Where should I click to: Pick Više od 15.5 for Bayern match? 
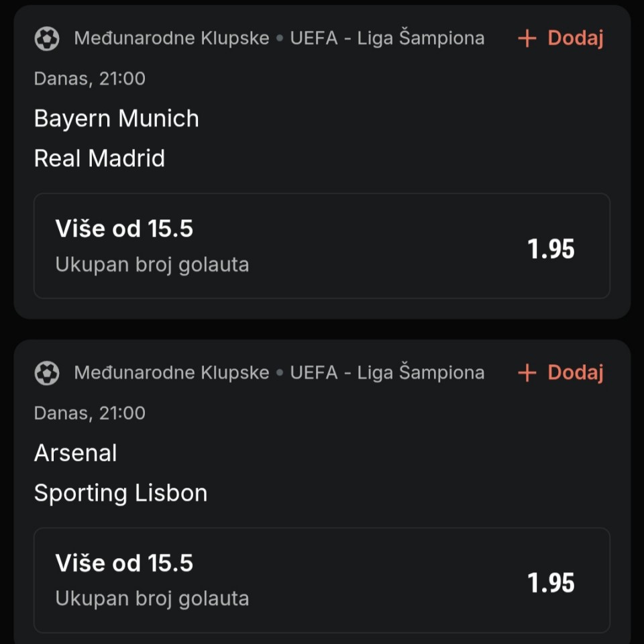pos(124,229)
